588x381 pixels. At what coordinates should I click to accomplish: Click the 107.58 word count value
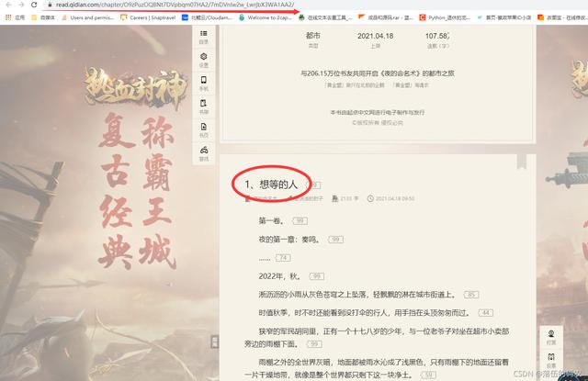pyautogui.click(x=437, y=36)
